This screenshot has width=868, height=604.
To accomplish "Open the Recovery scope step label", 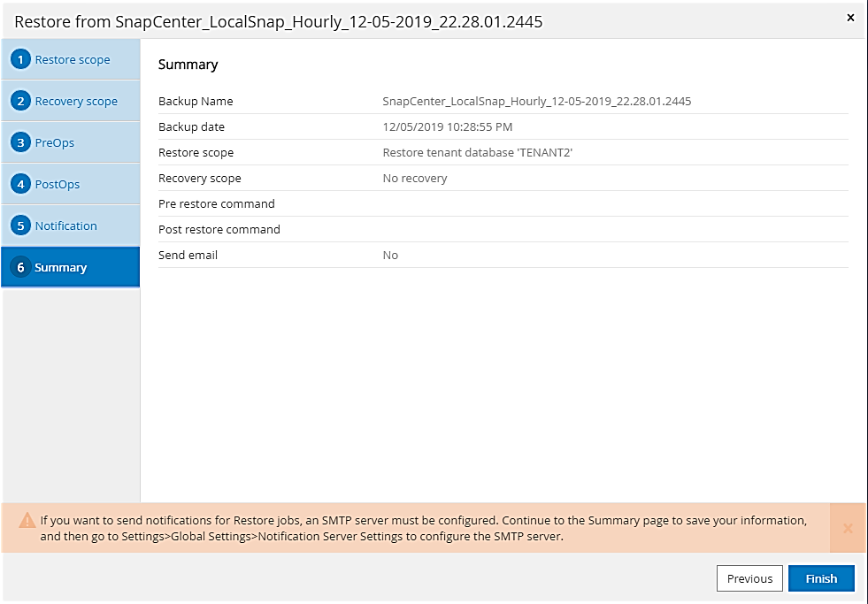I will click(76, 102).
